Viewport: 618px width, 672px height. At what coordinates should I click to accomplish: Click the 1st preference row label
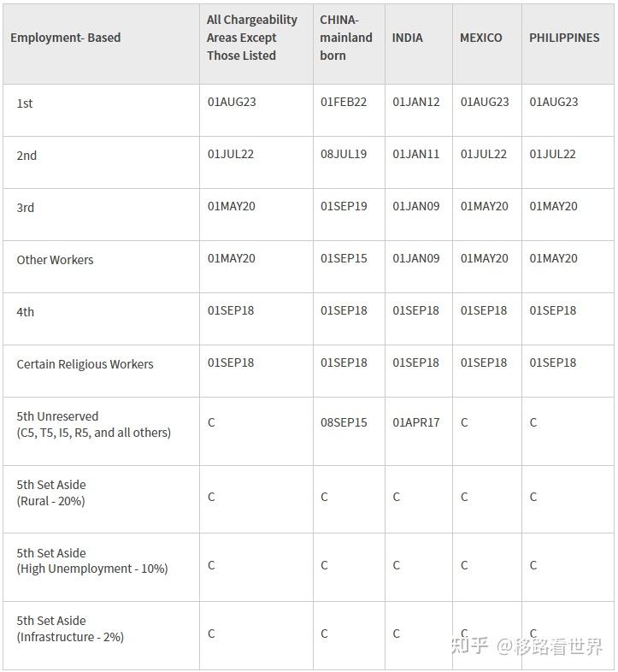[25, 103]
